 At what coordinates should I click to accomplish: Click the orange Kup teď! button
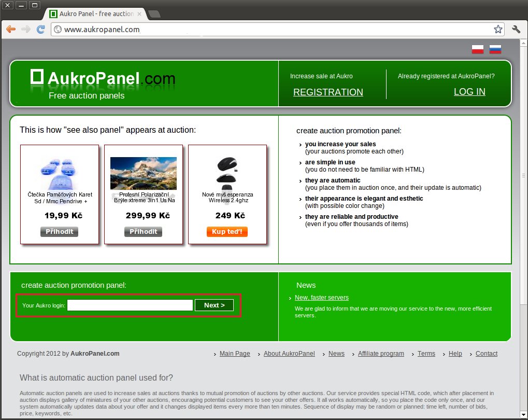[x=227, y=232]
